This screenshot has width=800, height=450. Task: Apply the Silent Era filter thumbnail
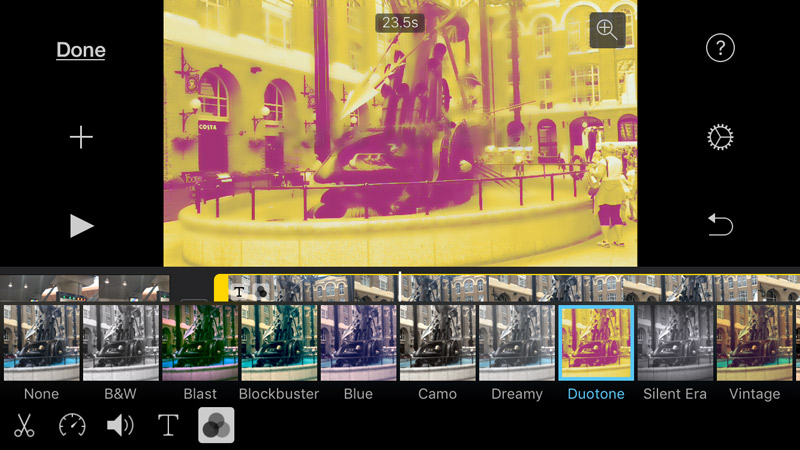pyautogui.click(x=675, y=342)
